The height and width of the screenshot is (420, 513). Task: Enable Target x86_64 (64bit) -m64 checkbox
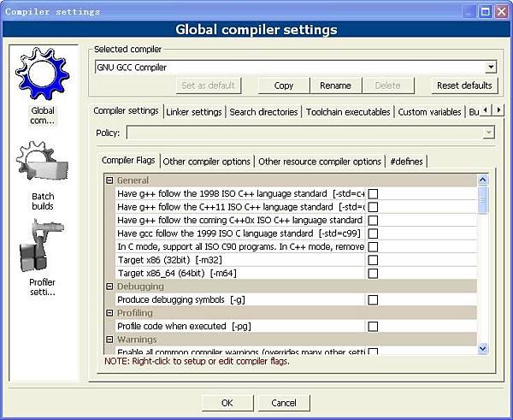[373, 274]
